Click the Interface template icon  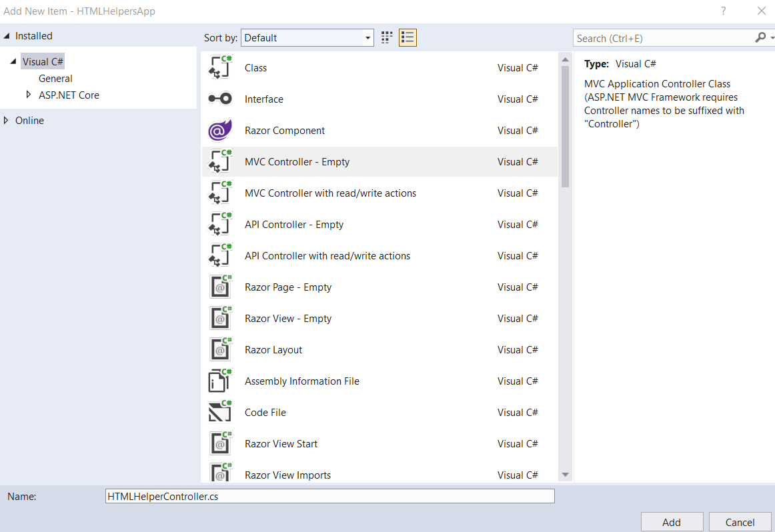[x=220, y=99]
